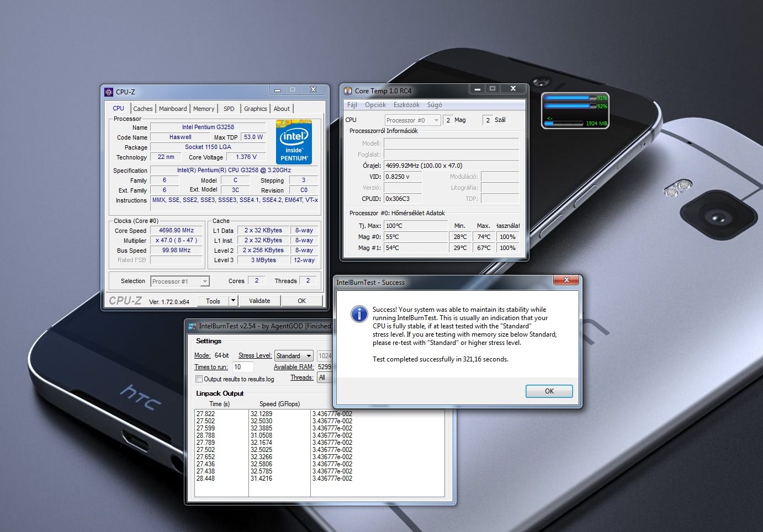The image size is (763, 532).
Task: Open the Opciók menu in Core Temp
Action: coord(375,105)
